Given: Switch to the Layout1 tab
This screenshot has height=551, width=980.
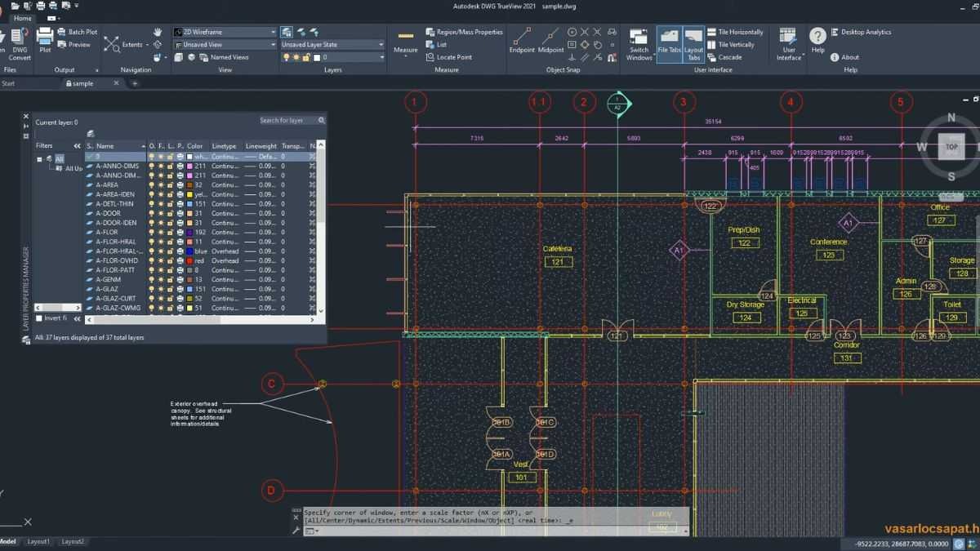Looking at the screenshot, I should [38, 541].
